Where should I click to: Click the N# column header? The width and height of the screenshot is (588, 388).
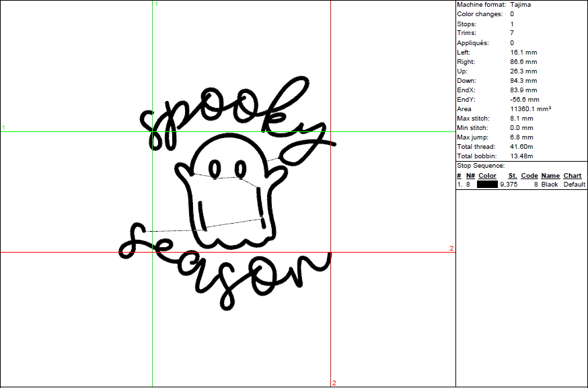(470, 176)
